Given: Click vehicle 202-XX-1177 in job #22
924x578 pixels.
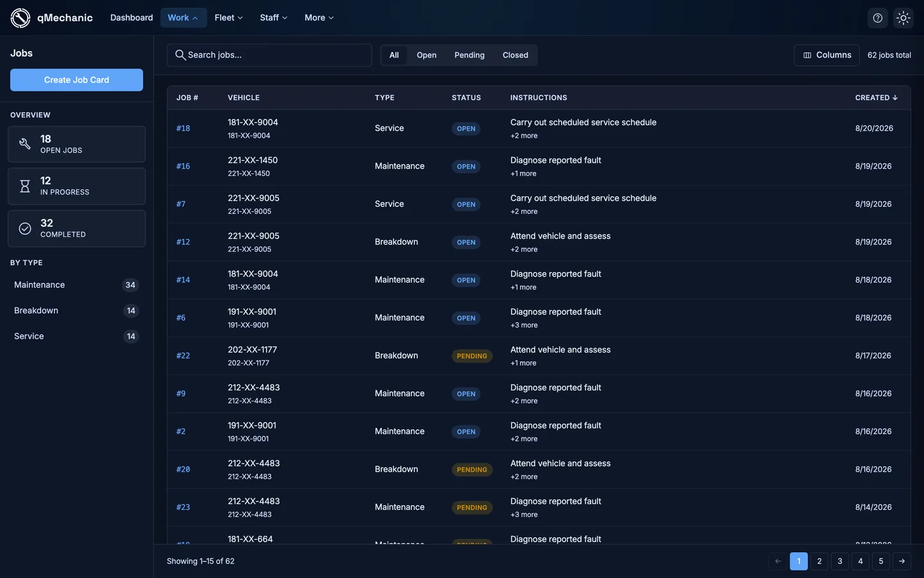Looking at the screenshot, I should pyautogui.click(x=252, y=350).
